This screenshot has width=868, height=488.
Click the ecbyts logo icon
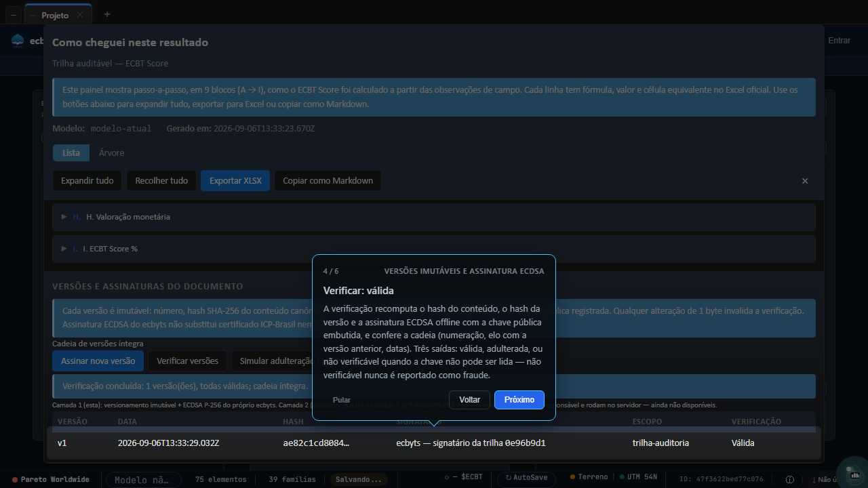coord(18,41)
